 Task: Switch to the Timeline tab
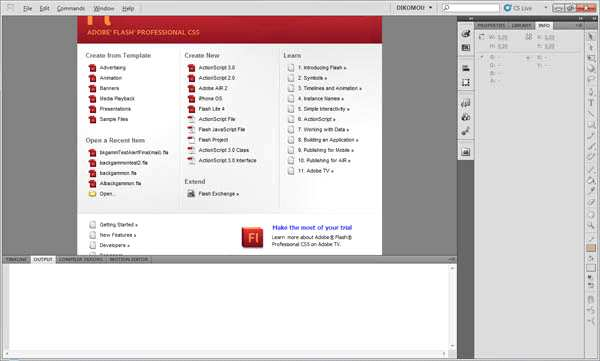(x=16, y=260)
